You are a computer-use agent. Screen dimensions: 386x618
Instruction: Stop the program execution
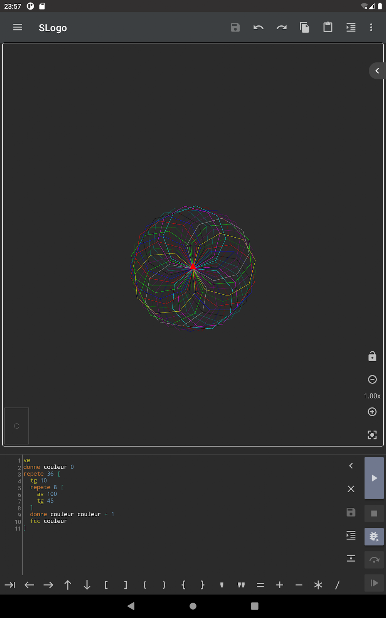click(x=374, y=514)
